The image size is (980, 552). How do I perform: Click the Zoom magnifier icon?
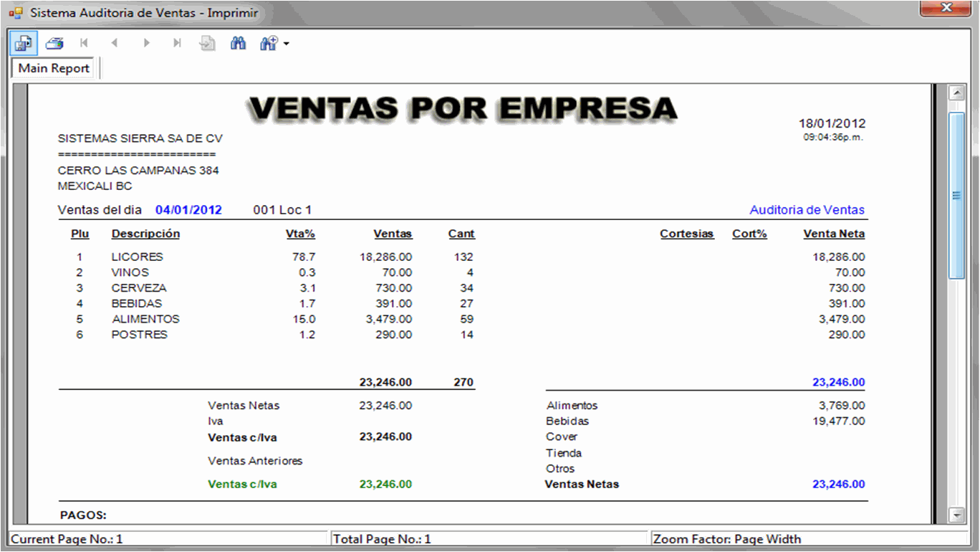pos(269,44)
